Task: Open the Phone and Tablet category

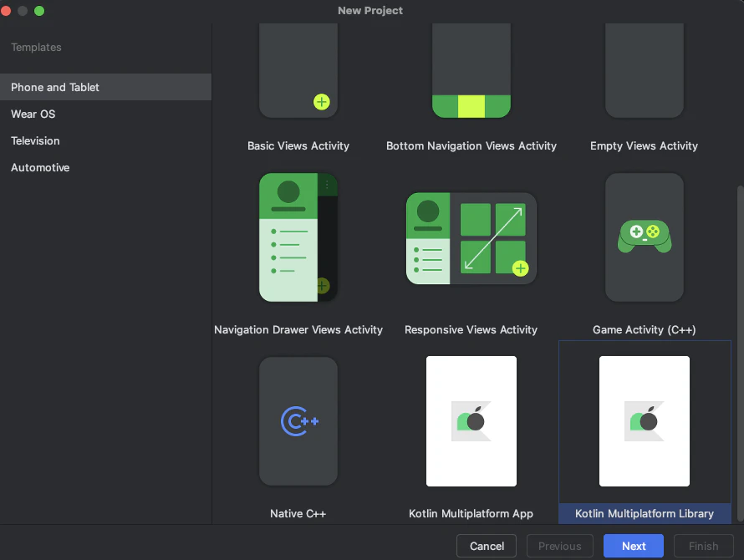Action: click(x=106, y=87)
